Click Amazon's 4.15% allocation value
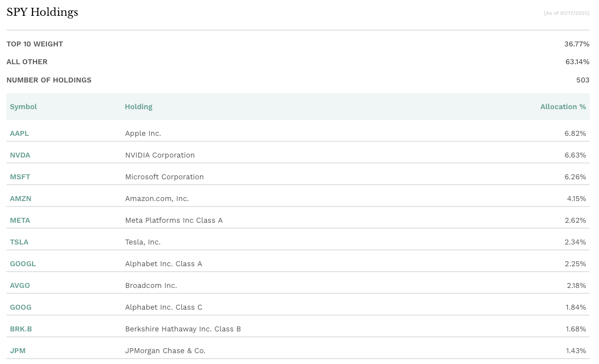The width and height of the screenshot is (599, 364). pyautogui.click(x=576, y=199)
